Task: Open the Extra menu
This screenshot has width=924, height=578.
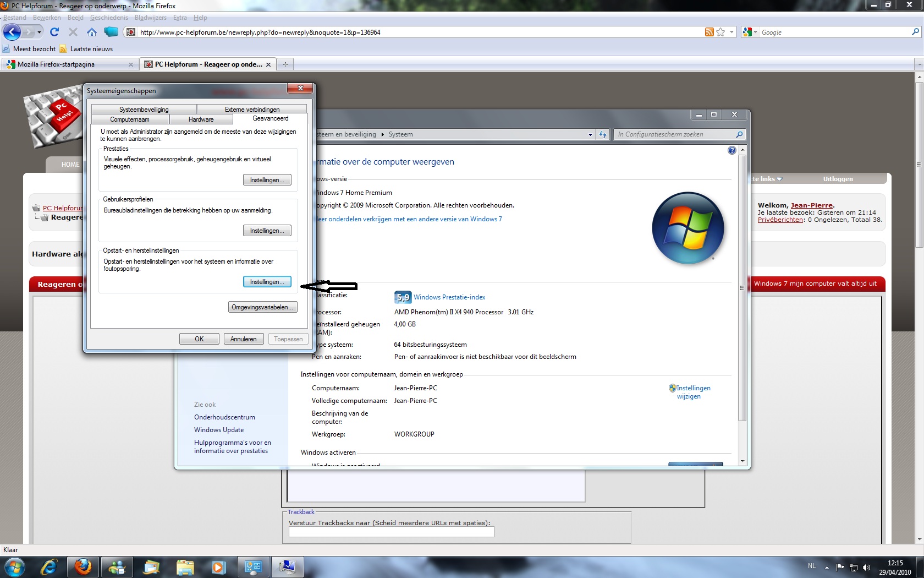Action: pyautogui.click(x=180, y=18)
